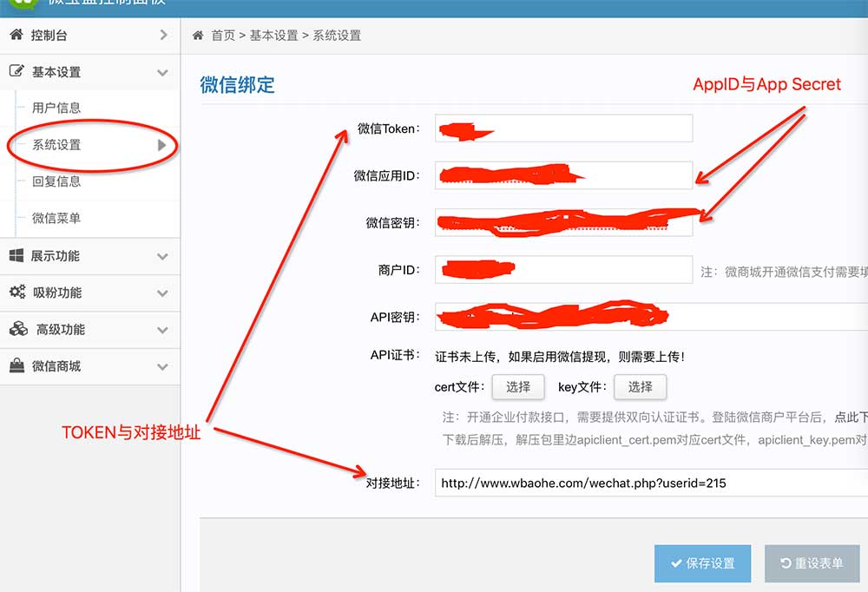The height and width of the screenshot is (592, 868).
Task: Click 选择 button for key文件
Action: [640, 386]
